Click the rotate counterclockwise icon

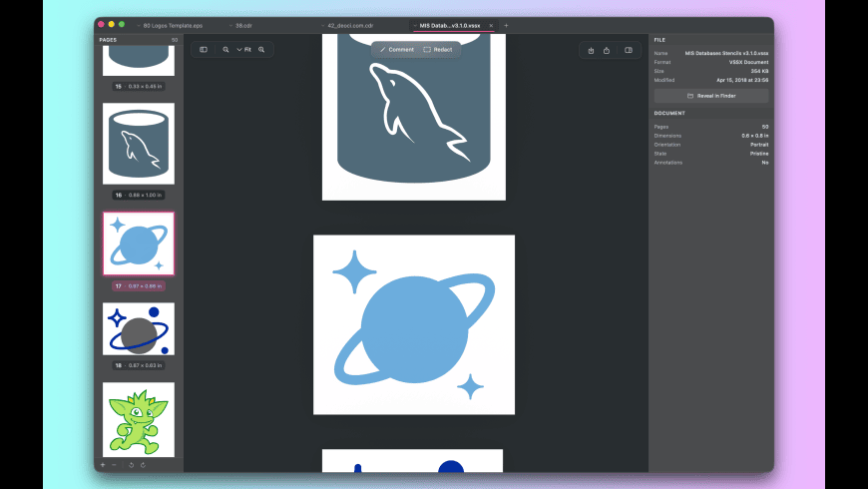(131, 465)
